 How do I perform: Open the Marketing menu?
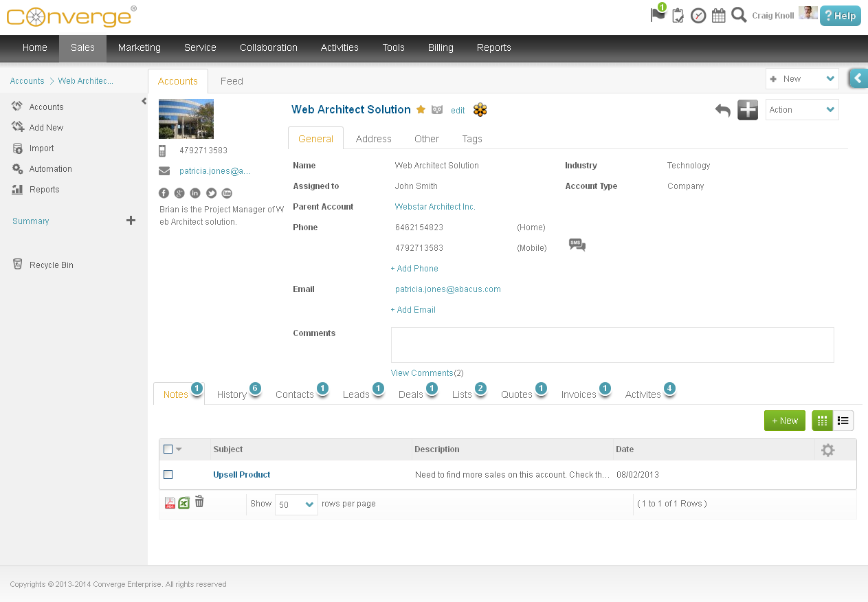coord(140,48)
